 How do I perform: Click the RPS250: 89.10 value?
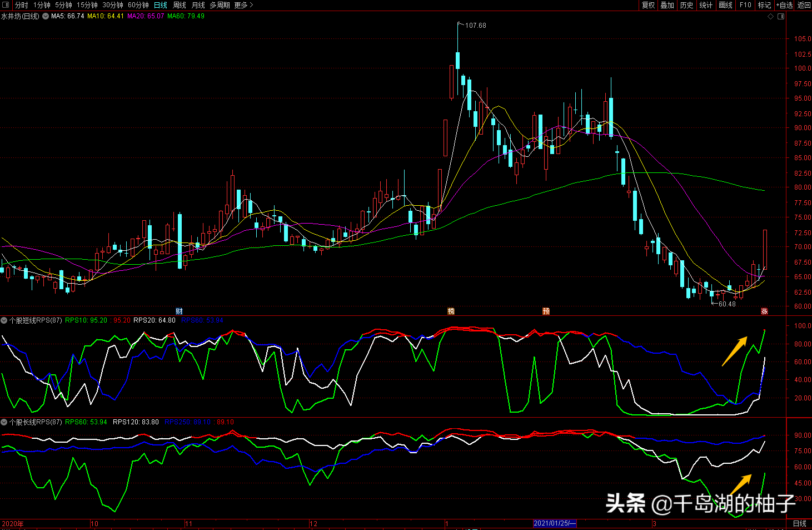(188, 422)
